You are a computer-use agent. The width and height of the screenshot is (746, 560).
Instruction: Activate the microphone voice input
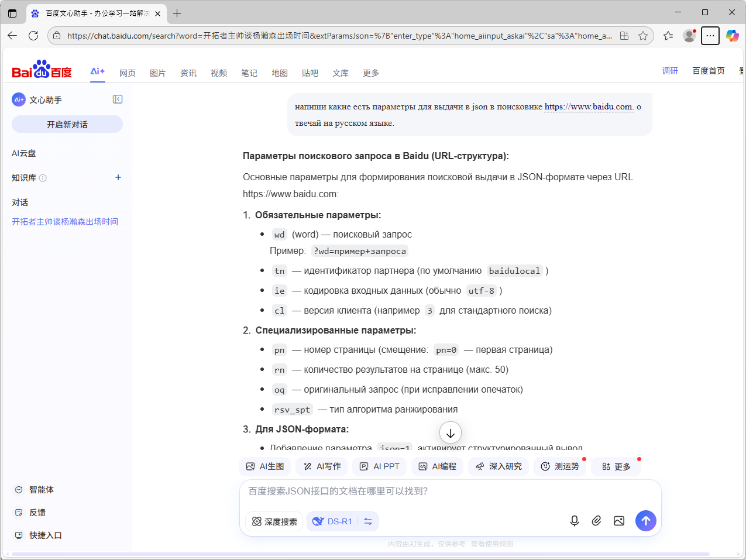(574, 520)
